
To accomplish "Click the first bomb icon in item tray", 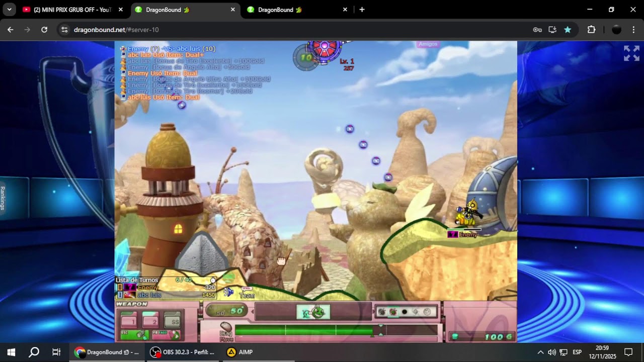I will click(x=381, y=312).
